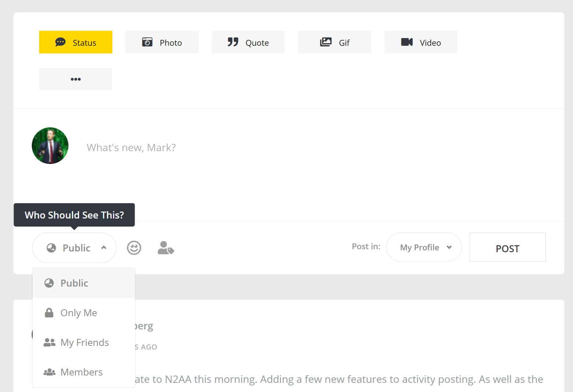Select the Status post type tab
Image resolution: width=573 pixels, height=392 pixels.
coord(76,42)
